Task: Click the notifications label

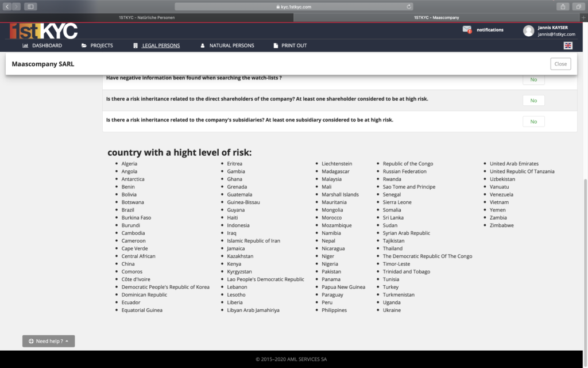Action: tap(490, 30)
